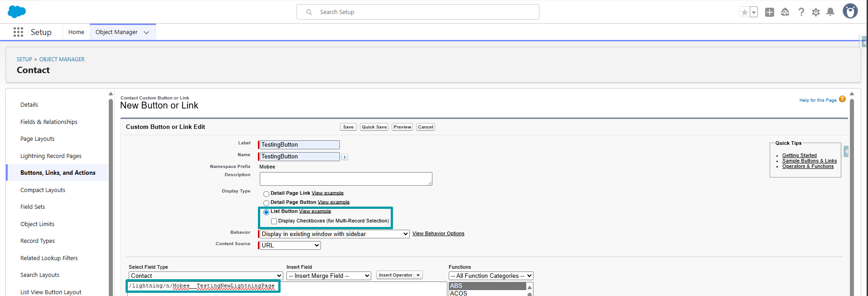The image size is (868, 296).
Task: Select ACOS in the functions list
Action: [x=487, y=293]
